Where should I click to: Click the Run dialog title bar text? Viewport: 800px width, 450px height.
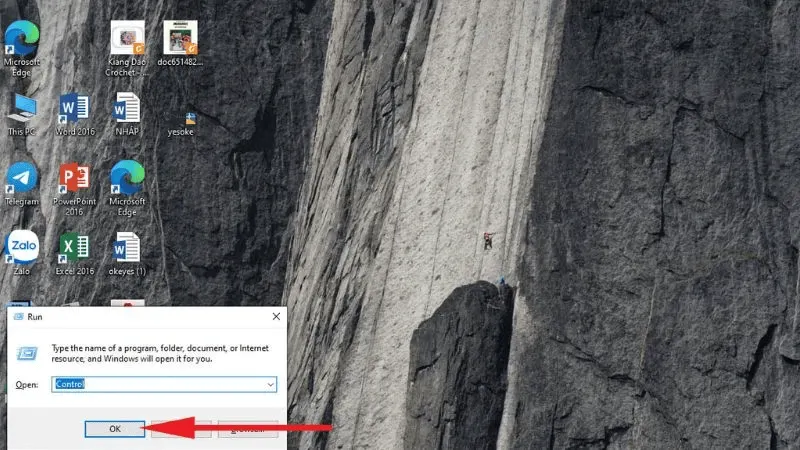(35, 316)
